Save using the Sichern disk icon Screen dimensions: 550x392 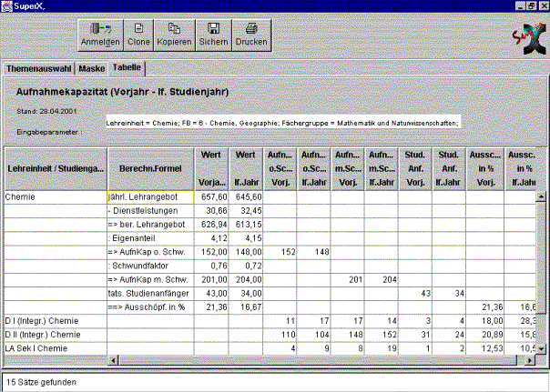click(212, 35)
